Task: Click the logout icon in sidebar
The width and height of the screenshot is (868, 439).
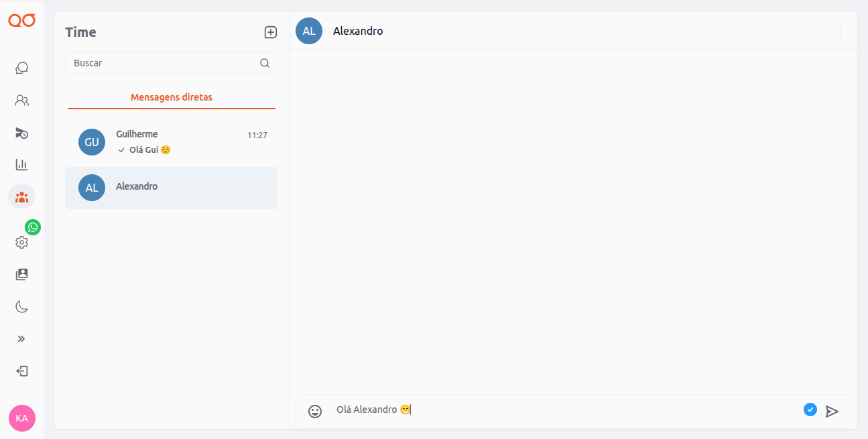Action: click(x=21, y=371)
